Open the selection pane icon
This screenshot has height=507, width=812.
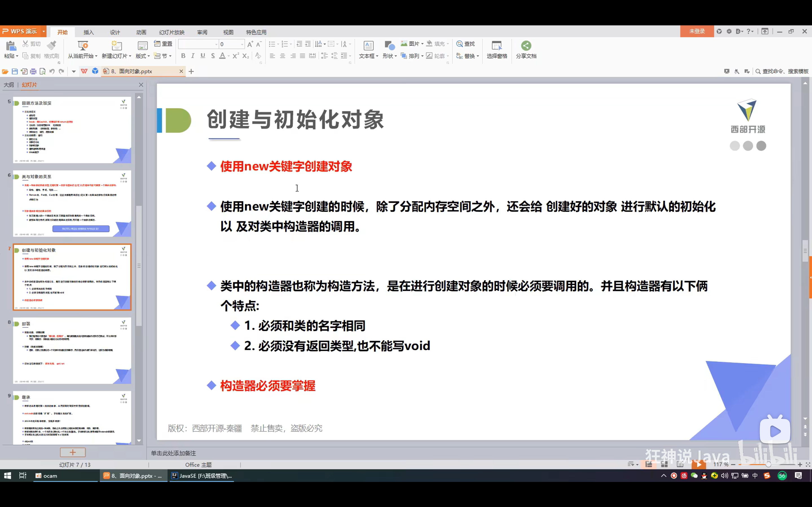[x=497, y=46]
